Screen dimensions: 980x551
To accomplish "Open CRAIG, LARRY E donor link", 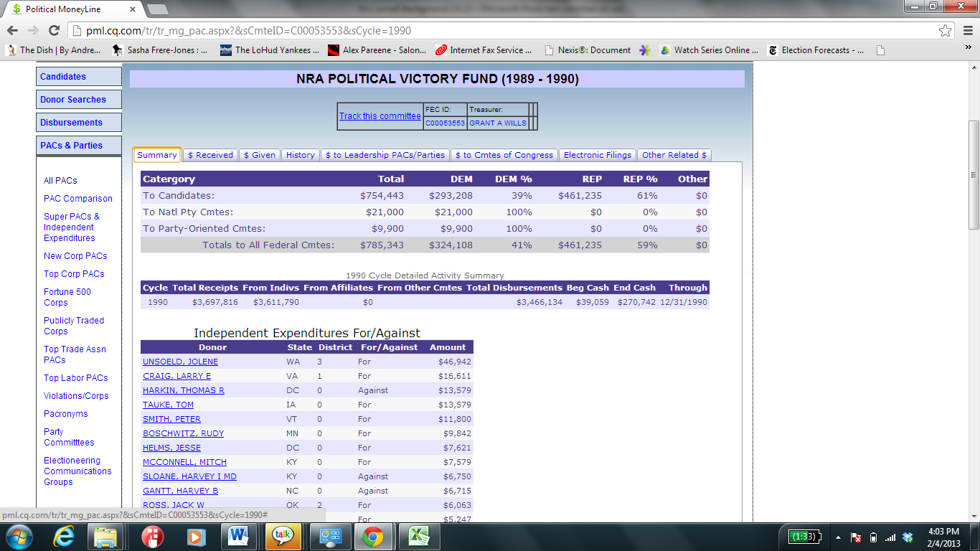I will click(176, 376).
